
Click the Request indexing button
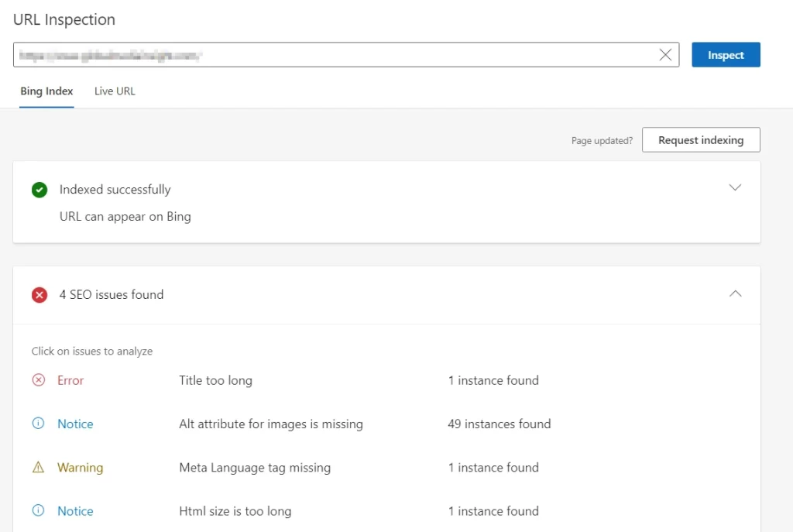(700, 140)
